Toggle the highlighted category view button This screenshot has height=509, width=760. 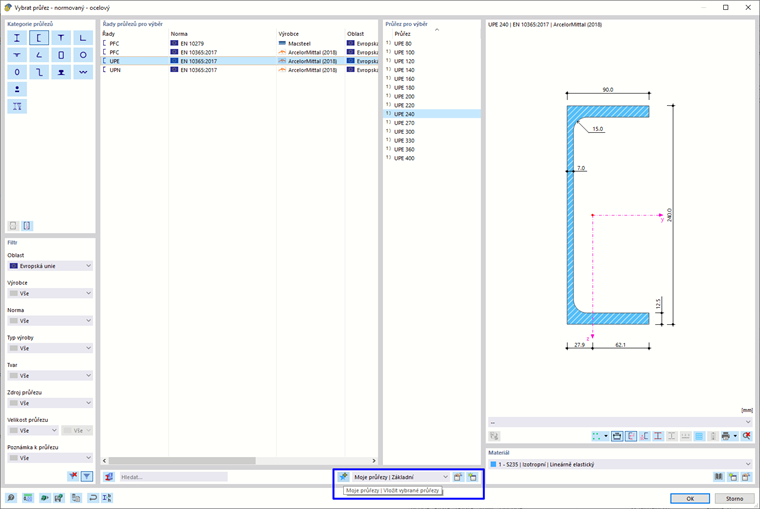tap(27, 225)
